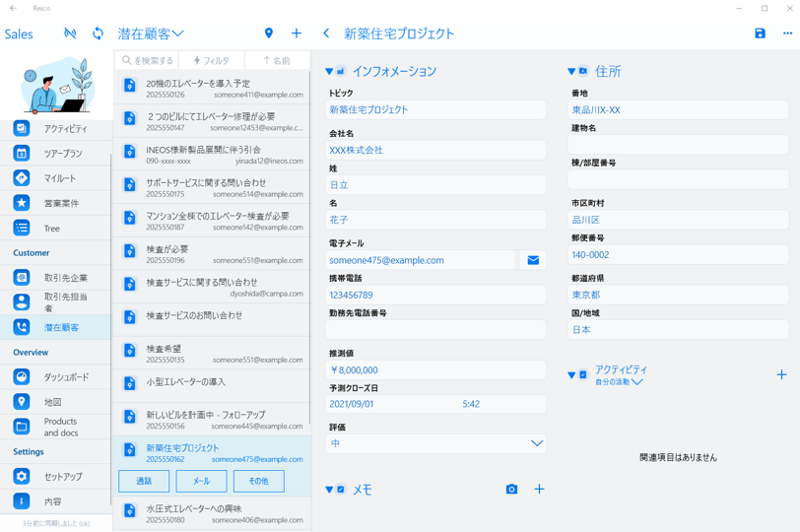Open ダッシュボード in the sidebar
This screenshot has width=800, height=532.
65,377
